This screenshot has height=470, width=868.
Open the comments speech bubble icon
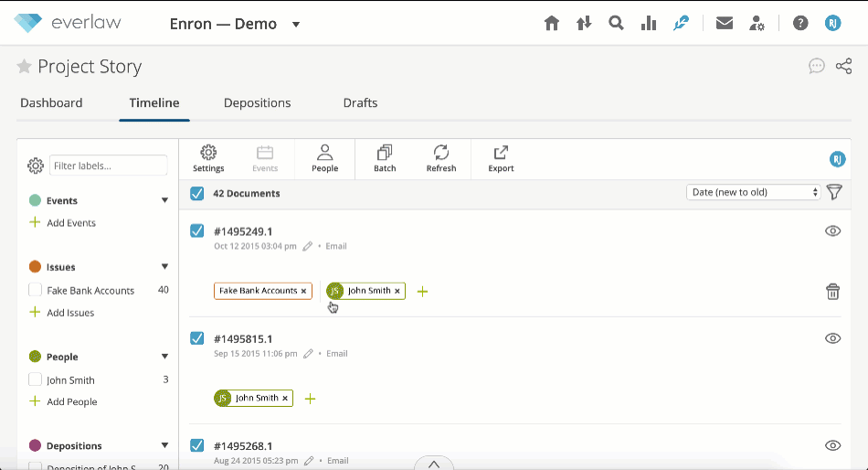817,67
